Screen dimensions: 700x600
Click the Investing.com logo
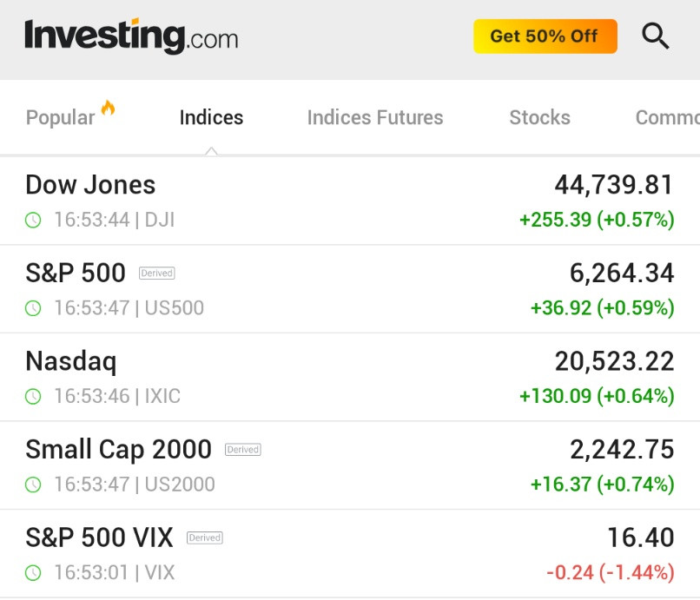click(131, 36)
